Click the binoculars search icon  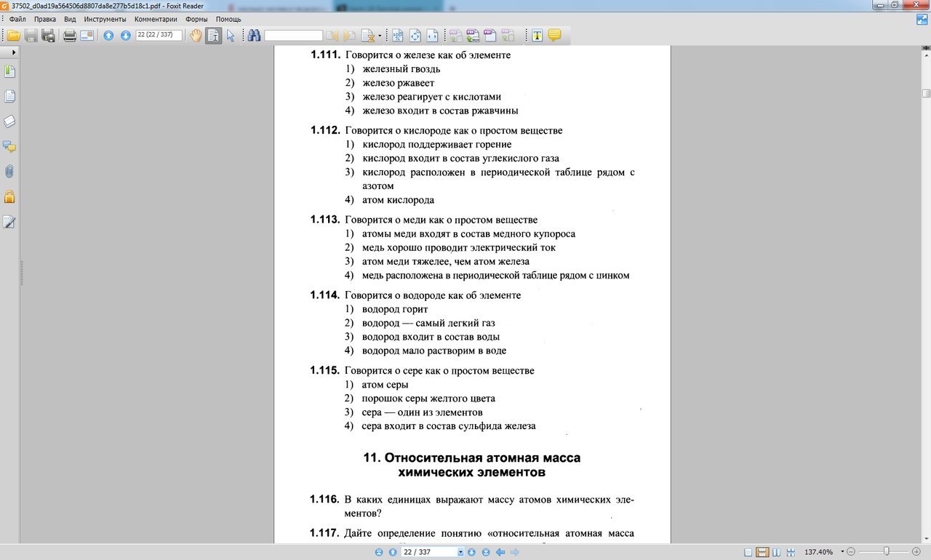254,36
